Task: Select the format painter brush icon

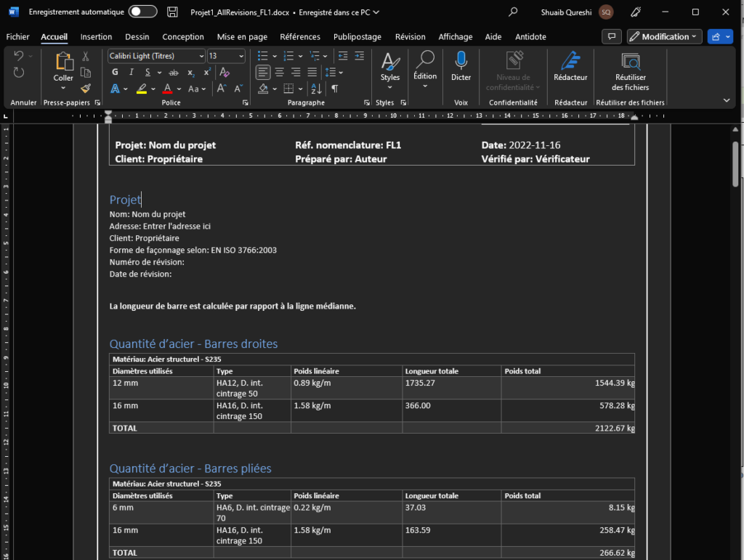Action: (86, 89)
